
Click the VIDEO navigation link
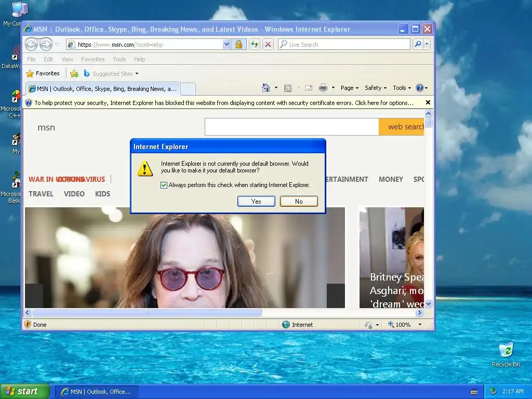click(x=74, y=194)
